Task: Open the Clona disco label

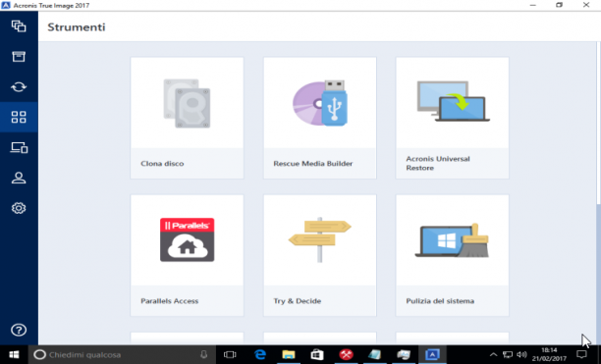Action: click(x=162, y=164)
